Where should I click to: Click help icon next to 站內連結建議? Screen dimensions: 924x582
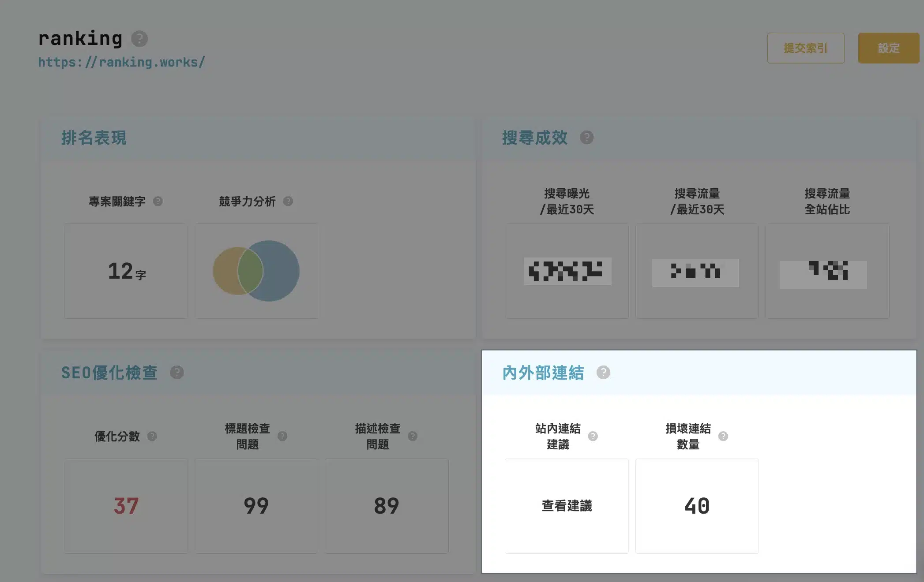coord(593,436)
